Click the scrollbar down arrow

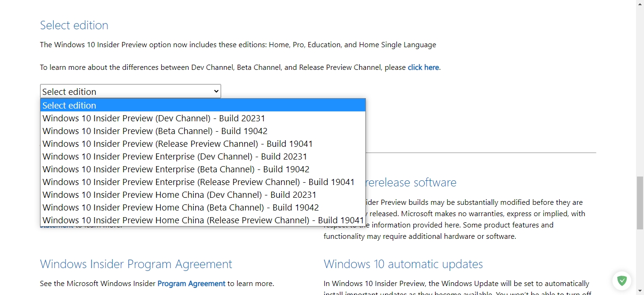click(x=640, y=291)
